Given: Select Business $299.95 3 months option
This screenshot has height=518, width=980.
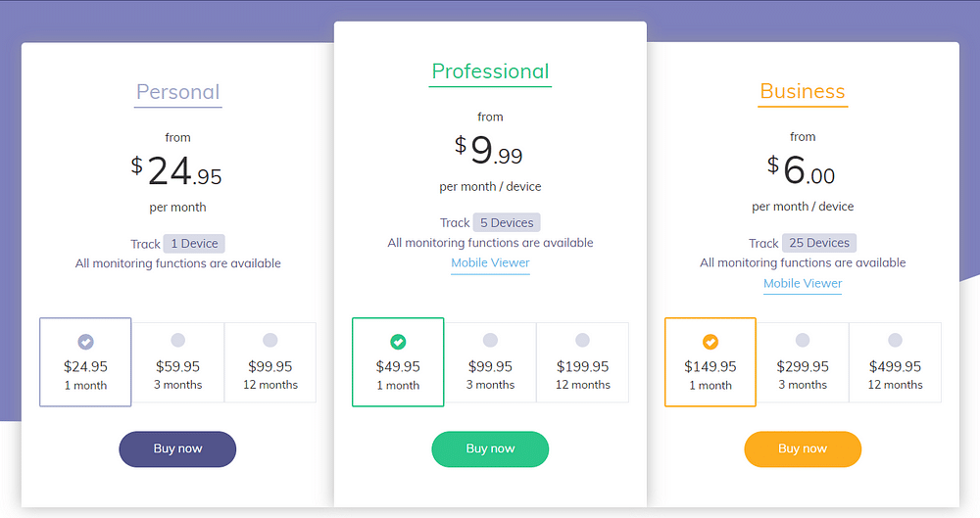Looking at the screenshot, I should click(x=803, y=362).
